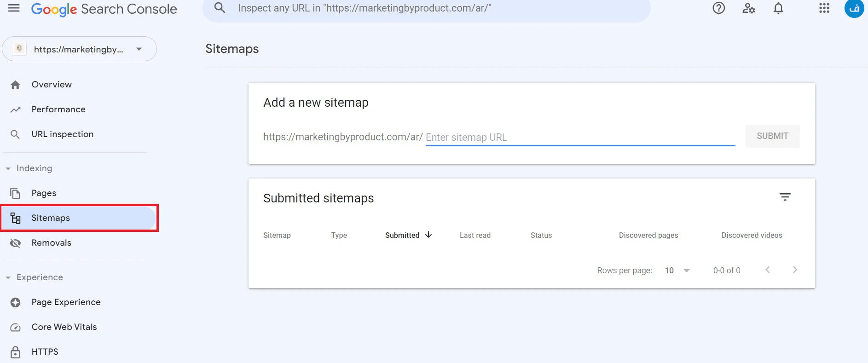This screenshot has width=868, height=363.
Task: Change rows per page dropdown
Action: [x=677, y=271]
